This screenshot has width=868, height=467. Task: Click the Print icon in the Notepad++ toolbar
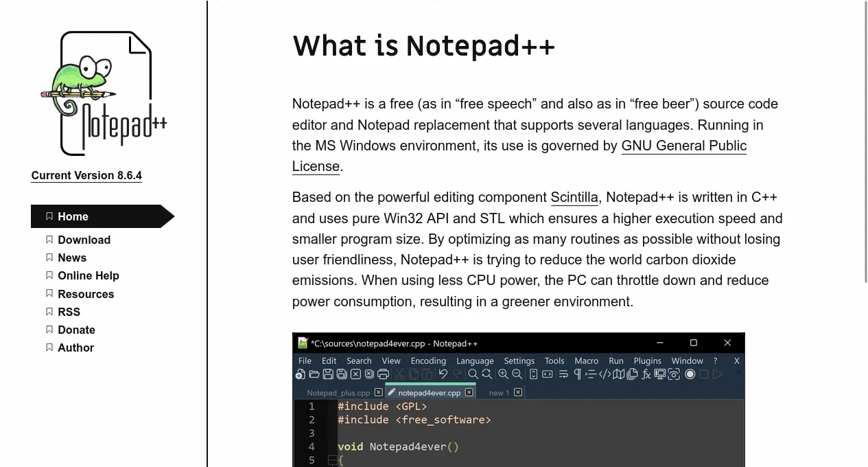pos(383,374)
